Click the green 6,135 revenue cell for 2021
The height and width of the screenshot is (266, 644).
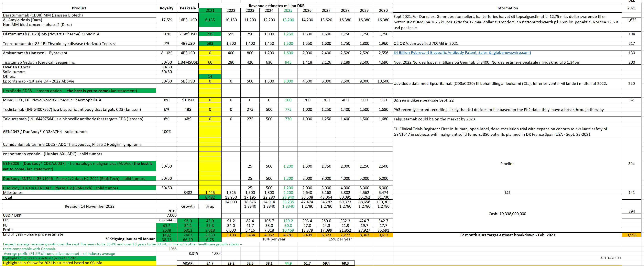click(210, 20)
